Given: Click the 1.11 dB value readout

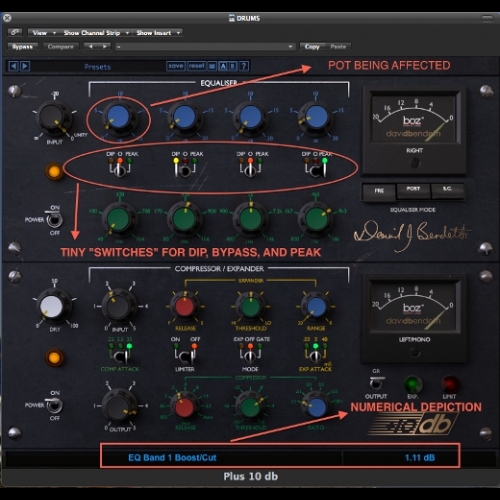Looking at the screenshot, I should coord(420,458).
